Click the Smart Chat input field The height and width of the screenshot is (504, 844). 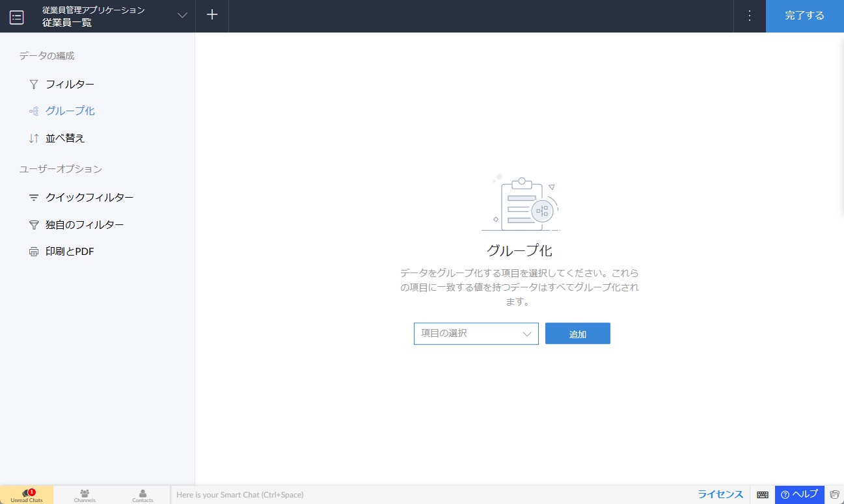(x=429, y=495)
